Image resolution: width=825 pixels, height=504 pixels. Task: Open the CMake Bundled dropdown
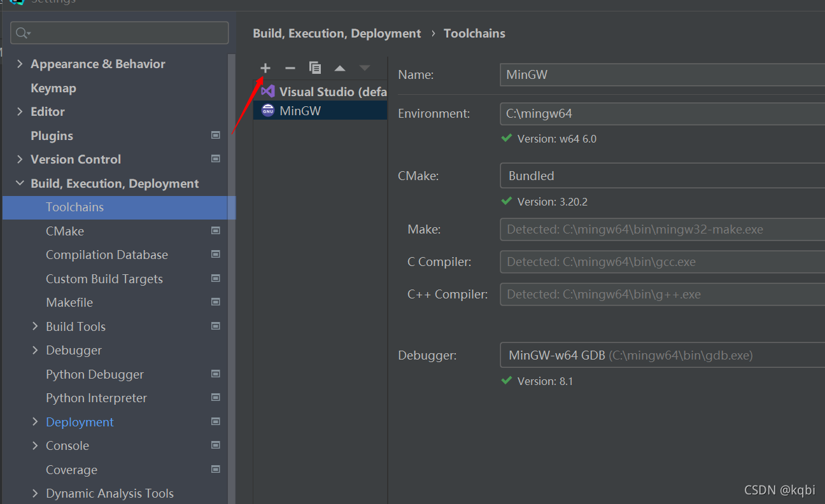(x=662, y=176)
